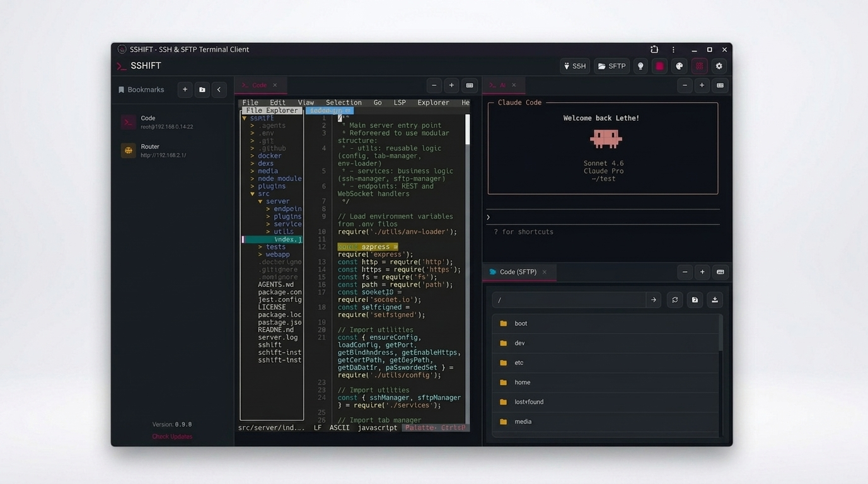
Task: Click the pink accent color swatch
Action: (x=659, y=66)
